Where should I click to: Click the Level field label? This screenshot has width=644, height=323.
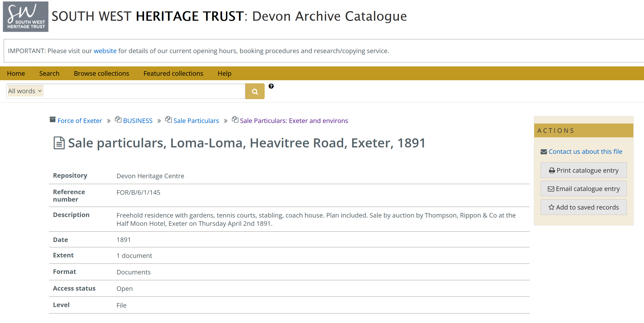tap(61, 305)
